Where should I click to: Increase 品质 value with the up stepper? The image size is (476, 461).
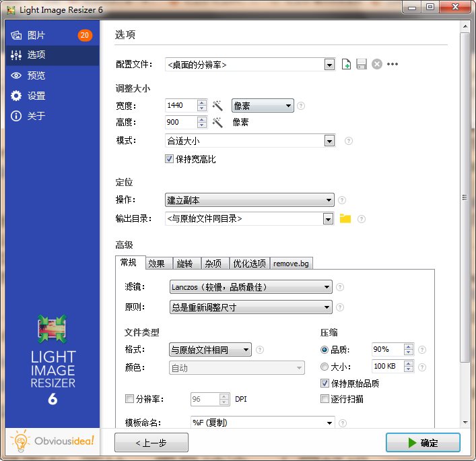408,346
